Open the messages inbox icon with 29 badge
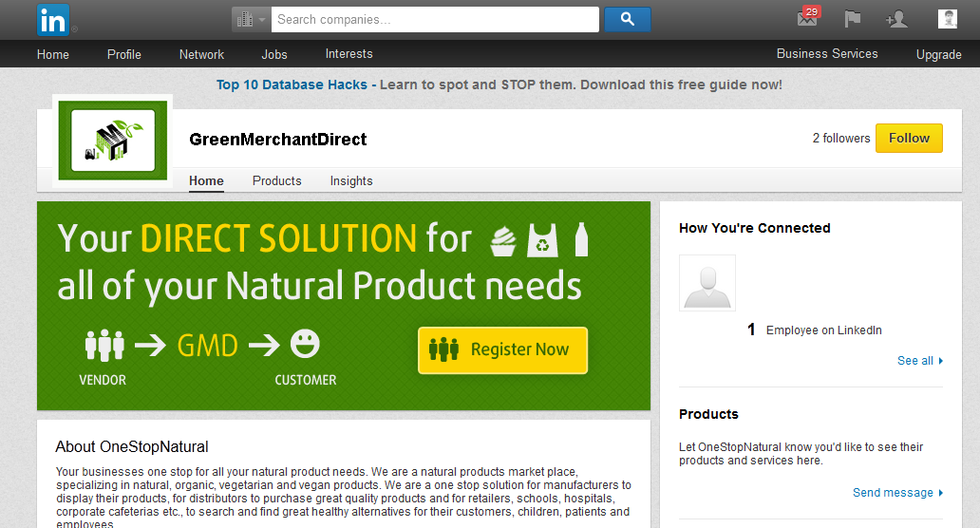Screen dimensions: 980x528 [808, 17]
